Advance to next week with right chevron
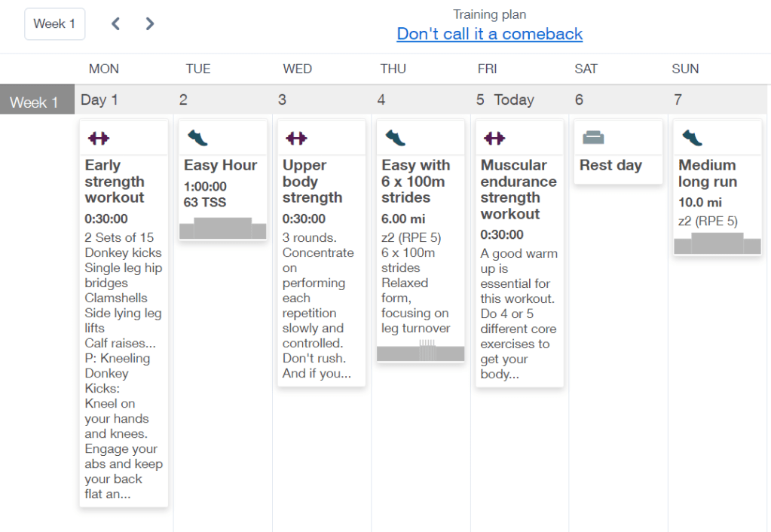Viewport: 771px width, 532px height. tap(150, 23)
